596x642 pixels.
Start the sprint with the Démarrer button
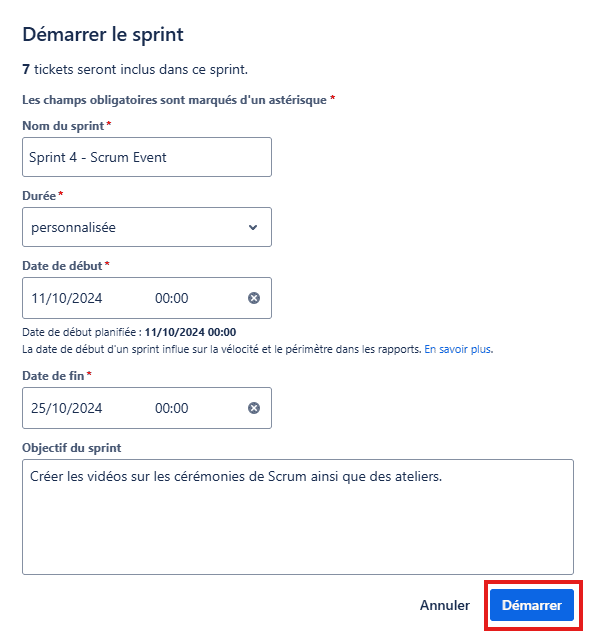[x=532, y=605]
